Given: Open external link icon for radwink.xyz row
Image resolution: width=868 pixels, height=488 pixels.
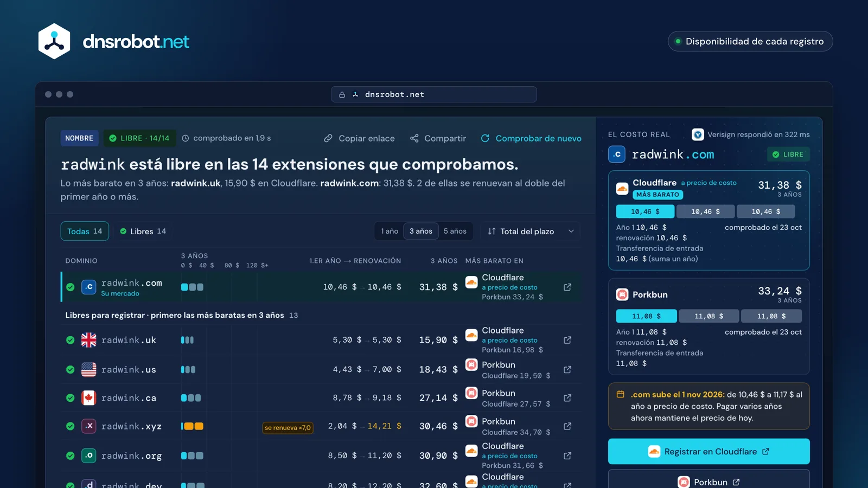Looking at the screenshot, I should [x=567, y=426].
